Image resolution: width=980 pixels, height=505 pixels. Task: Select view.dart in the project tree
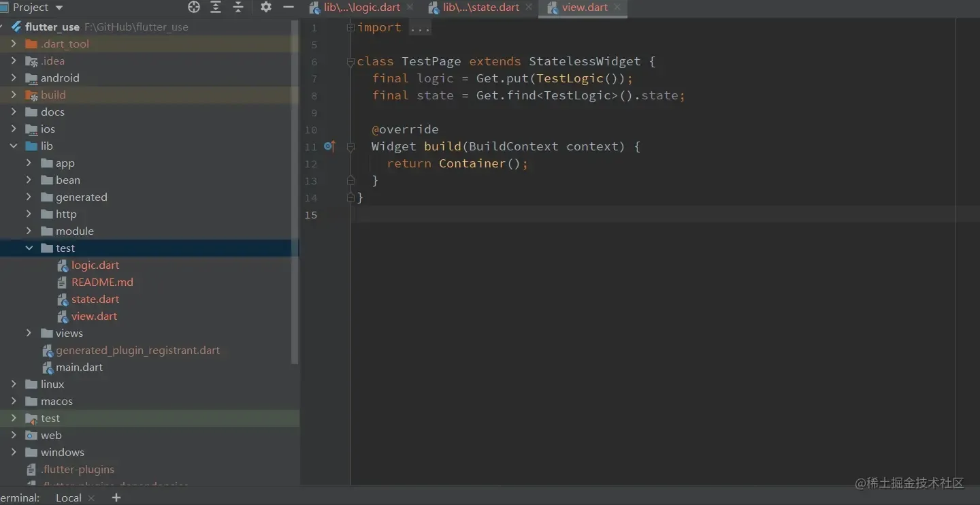click(x=95, y=316)
